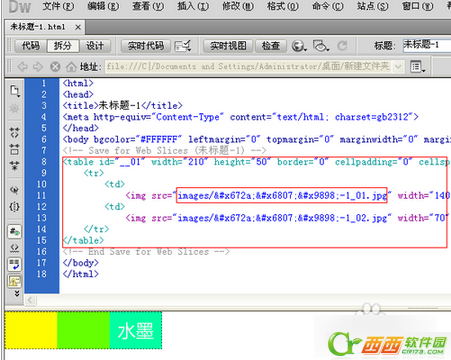Show more coding toolbar items chevron
The height and width of the screenshot is (360, 451).
(x=16, y=293)
